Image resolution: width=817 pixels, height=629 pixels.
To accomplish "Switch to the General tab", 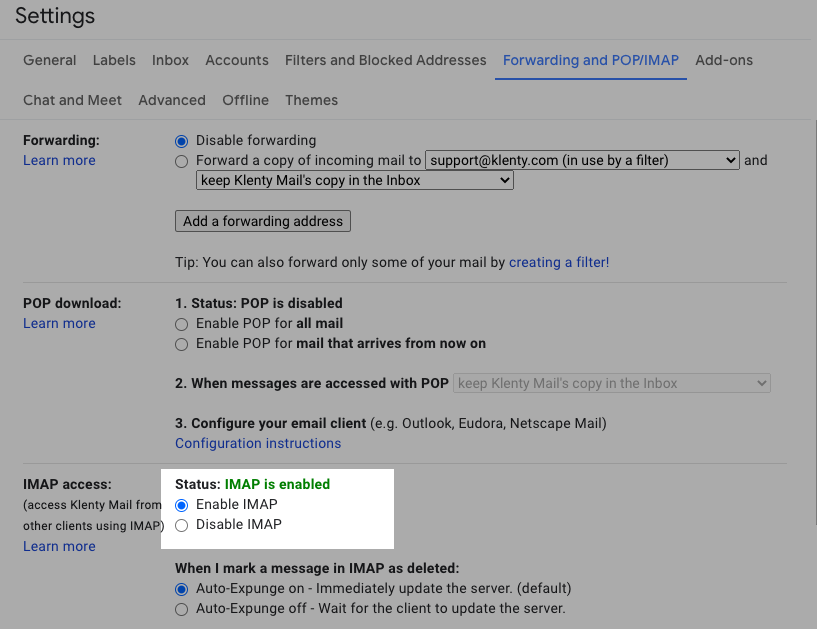I will (x=50, y=60).
